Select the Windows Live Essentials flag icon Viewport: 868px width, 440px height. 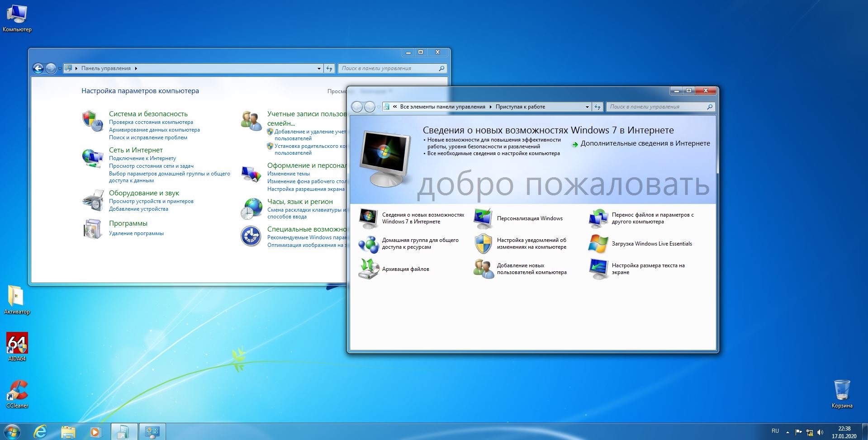tap(598, 244)
